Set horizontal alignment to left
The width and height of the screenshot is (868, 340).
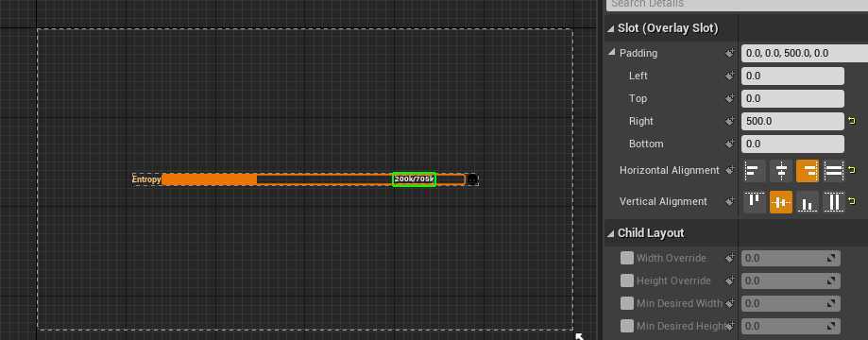pos(754,171)
